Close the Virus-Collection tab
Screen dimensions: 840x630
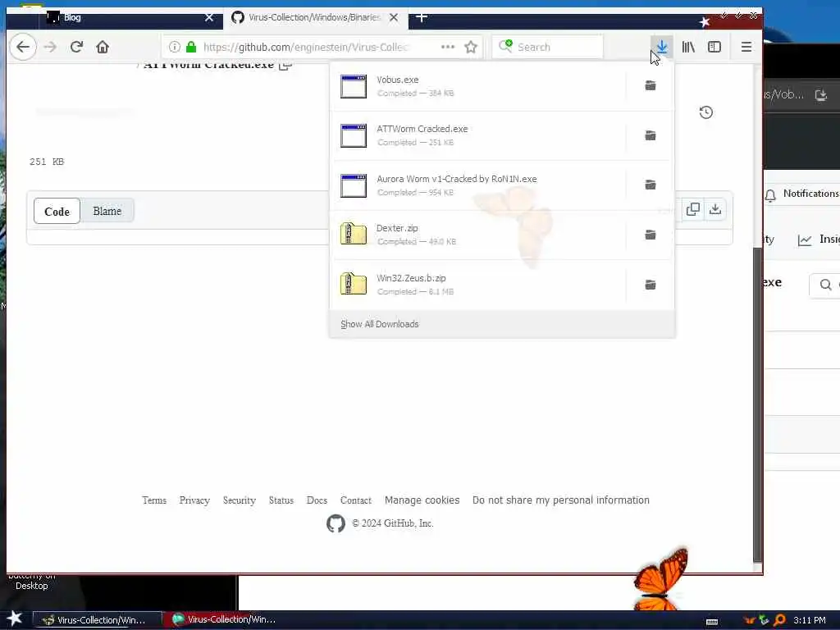click(x=394, y=18)
